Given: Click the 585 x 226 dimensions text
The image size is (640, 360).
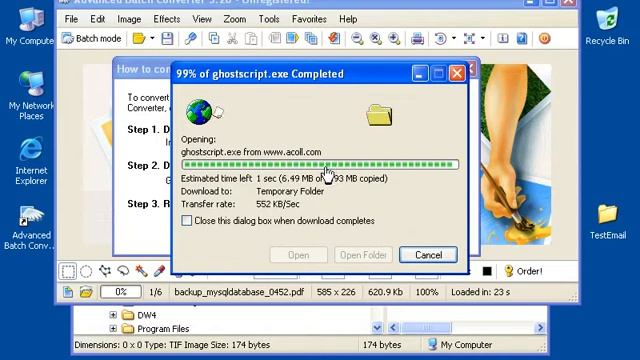Looking at the screenshot, I should point(336,292).
